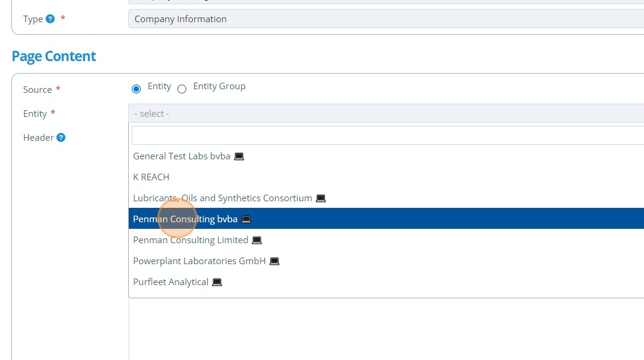This screenshot has height=360, width=644.
Task: Click laptop icon beside Penman Consulting Limited
Action: (x=256, y=240)
